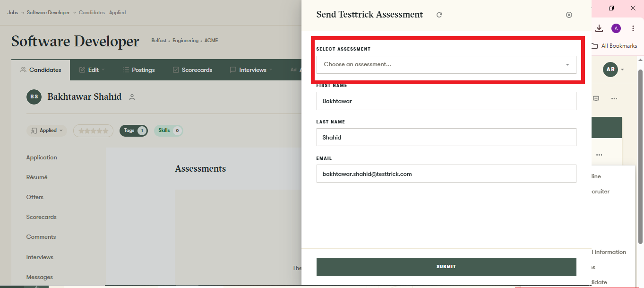Click the list icon on Postings tab

[x=126, y=70]
